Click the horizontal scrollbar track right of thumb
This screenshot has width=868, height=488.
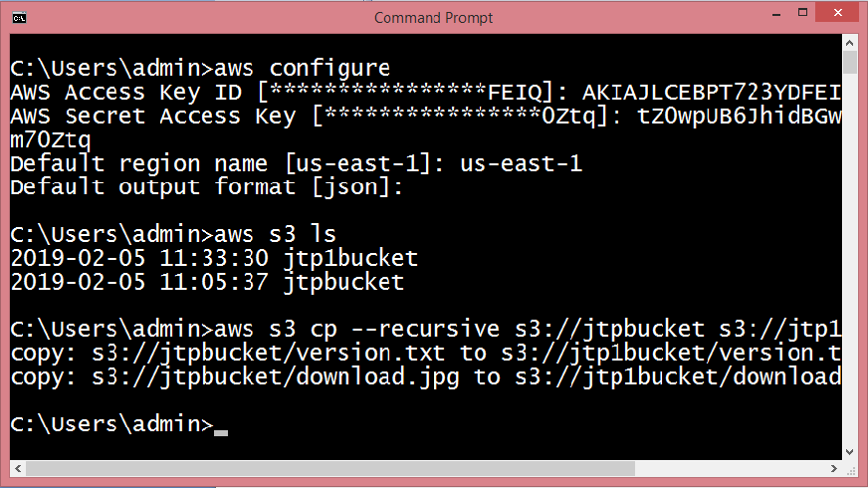(x=731, y=469)
